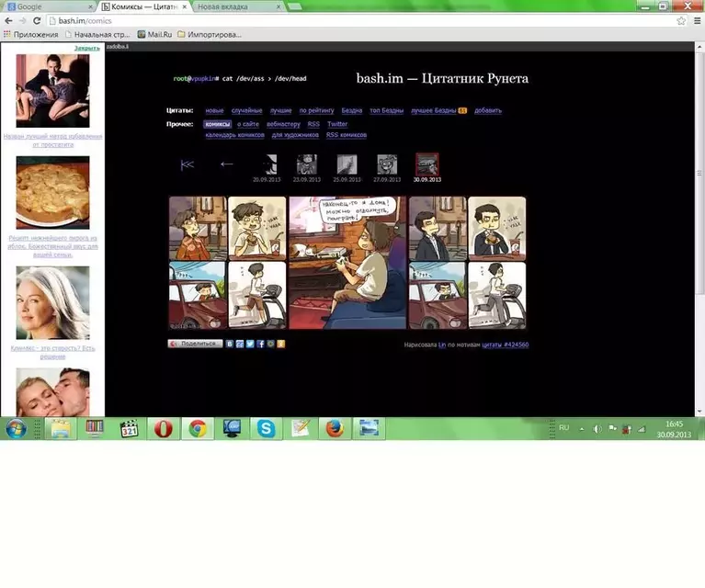Select comic thumbnail dated 27.09.2013
Screen dimensions: 705x588
pyautogui.click(x=387, y=164)
